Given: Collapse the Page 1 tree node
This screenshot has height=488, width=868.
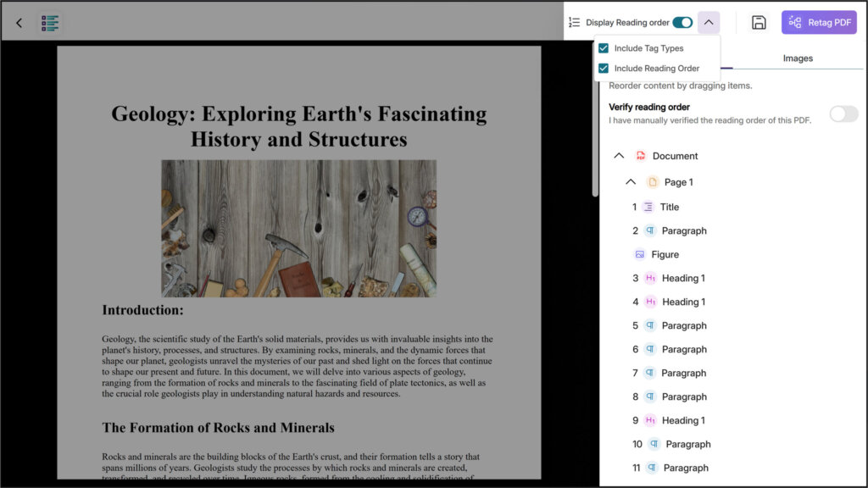Looking at the screenshot, I should [x=631, y=182].
